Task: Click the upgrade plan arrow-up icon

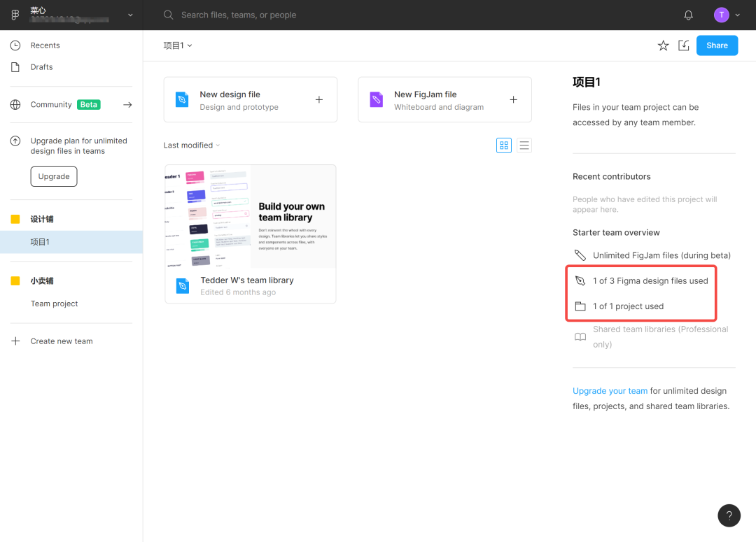Action: [x=15, y=141]
